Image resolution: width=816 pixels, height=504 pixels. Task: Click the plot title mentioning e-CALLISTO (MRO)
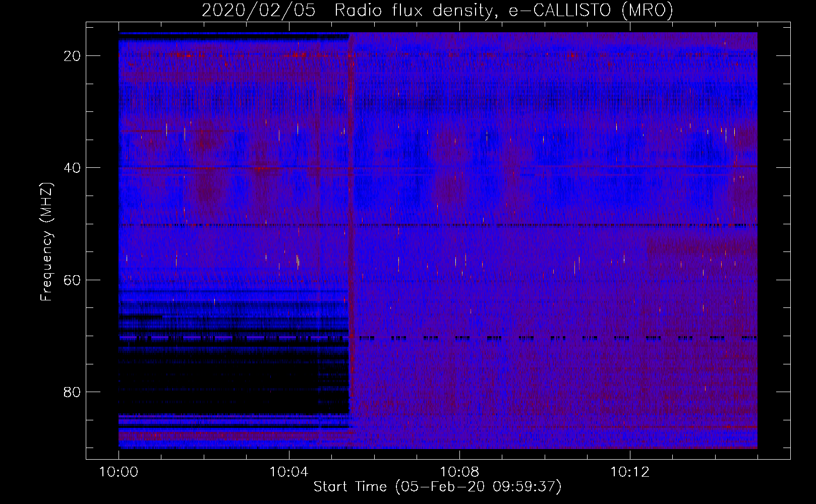[437, 10]
